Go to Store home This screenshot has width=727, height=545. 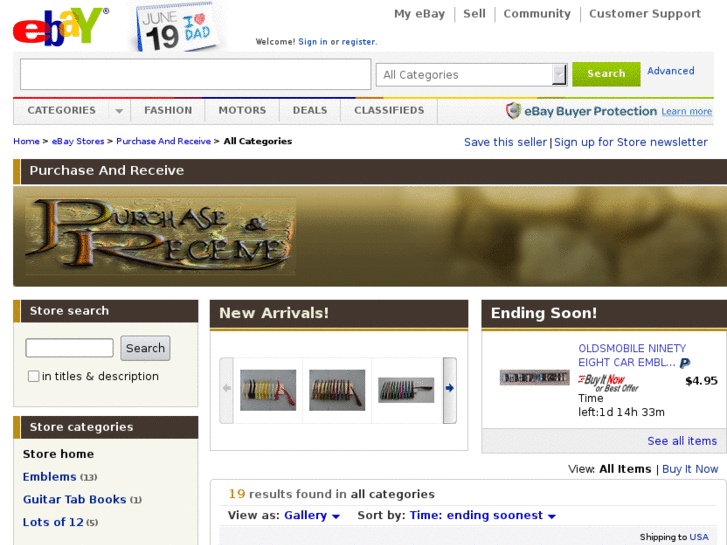coord(58,454)
